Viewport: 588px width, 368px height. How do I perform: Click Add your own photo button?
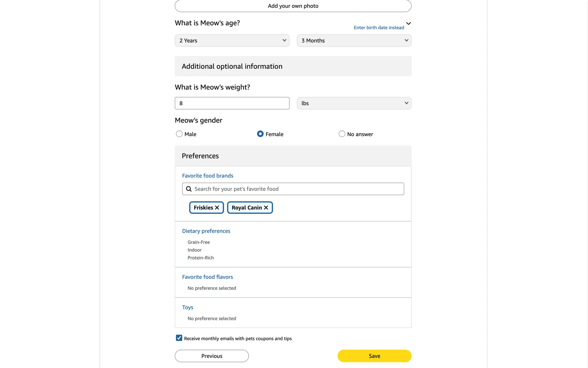point(293,6)
